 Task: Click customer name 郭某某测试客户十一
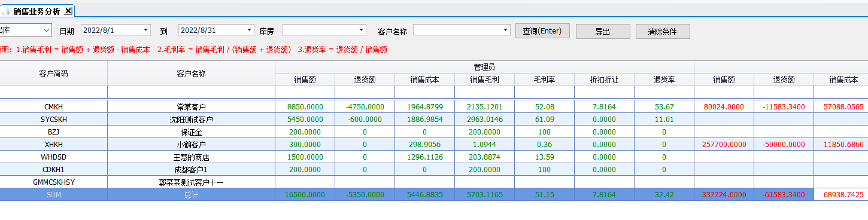point(192,182)
